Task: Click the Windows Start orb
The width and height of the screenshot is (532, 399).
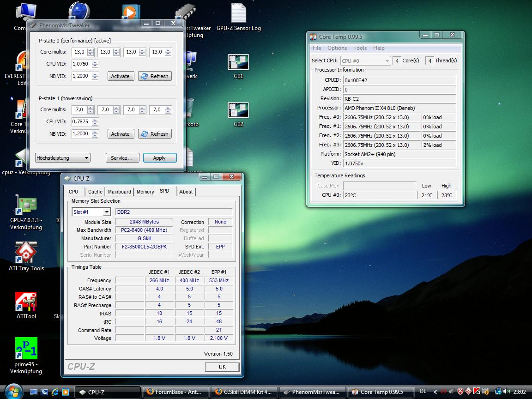Action: pos(12,392)
